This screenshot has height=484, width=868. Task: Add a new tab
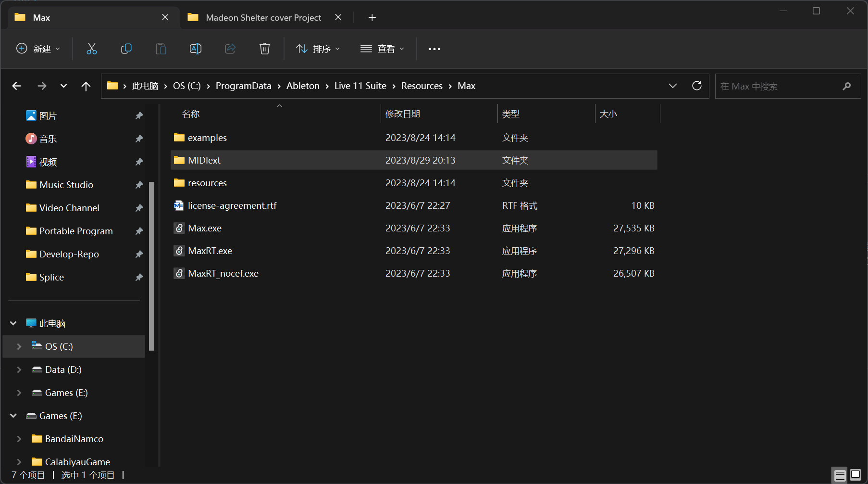click(372, 18)
